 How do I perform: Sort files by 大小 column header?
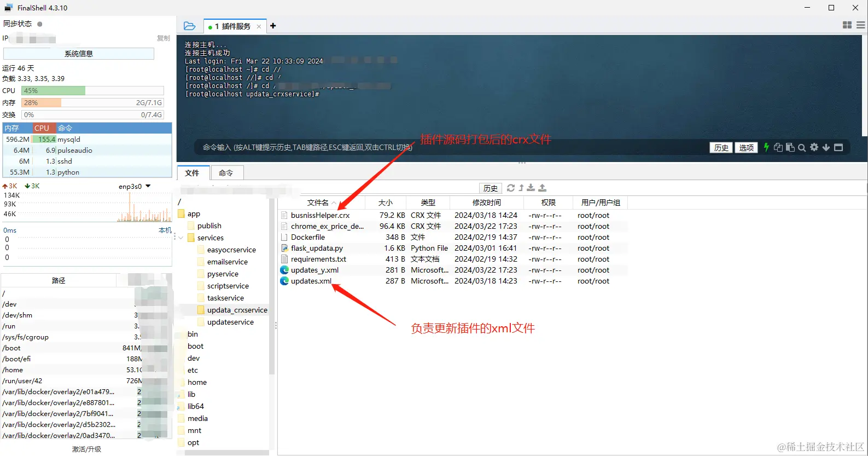coord(386,203)
